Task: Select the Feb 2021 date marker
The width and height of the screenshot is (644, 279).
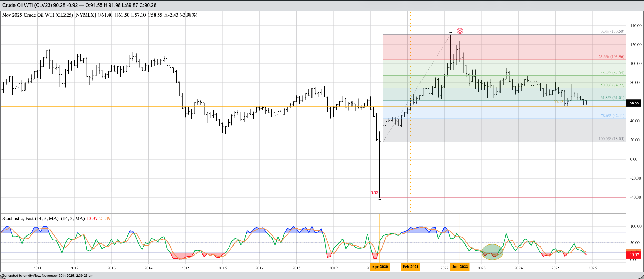Action: (x=410, y=267)
